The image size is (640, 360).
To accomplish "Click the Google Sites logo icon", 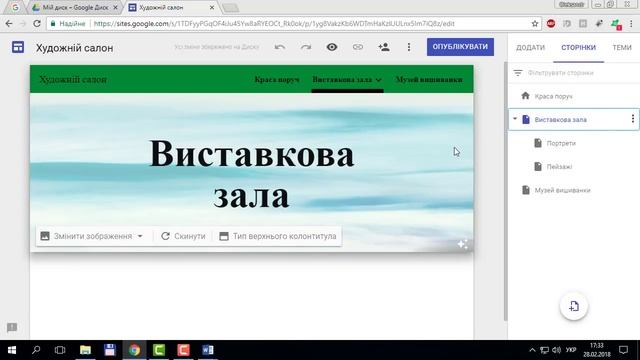I will [18, 47].
